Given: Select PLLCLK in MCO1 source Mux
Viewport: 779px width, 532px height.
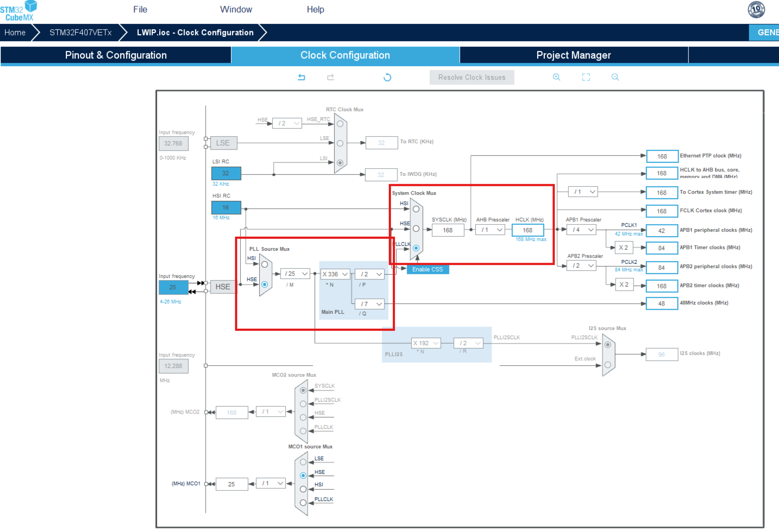Looking at the screenshot, I should (303, 503).
